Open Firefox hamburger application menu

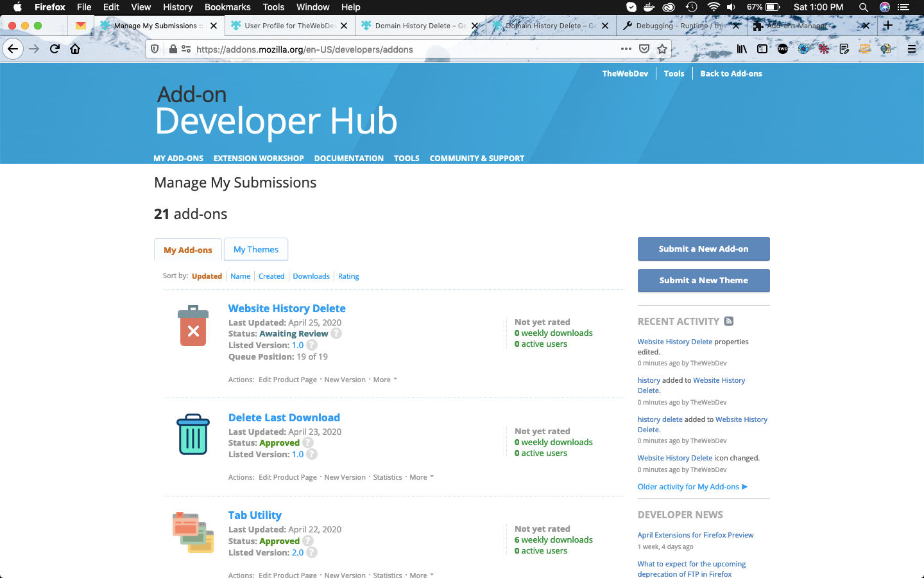pyautogui.click(x=911, y=49)
